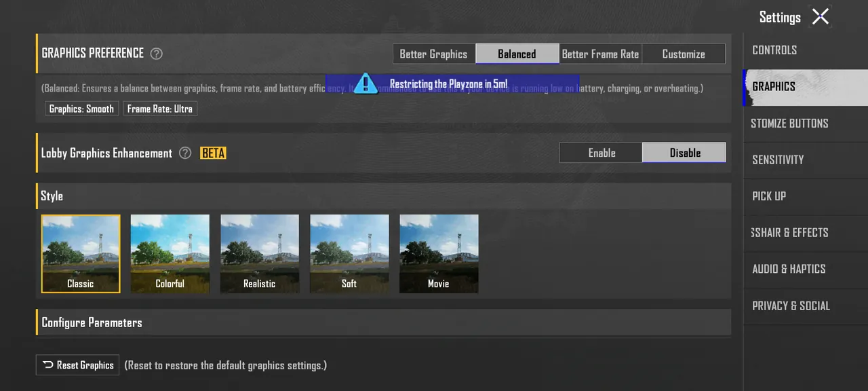Enable Lobby Graphics Enhancement
Screen dimensions: 868x391
coord(601,153)
